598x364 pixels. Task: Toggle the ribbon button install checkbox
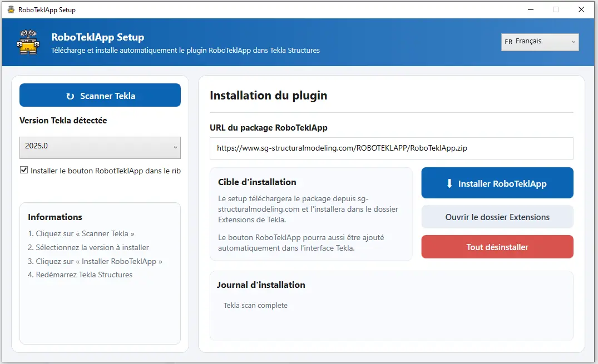(24, 171)
